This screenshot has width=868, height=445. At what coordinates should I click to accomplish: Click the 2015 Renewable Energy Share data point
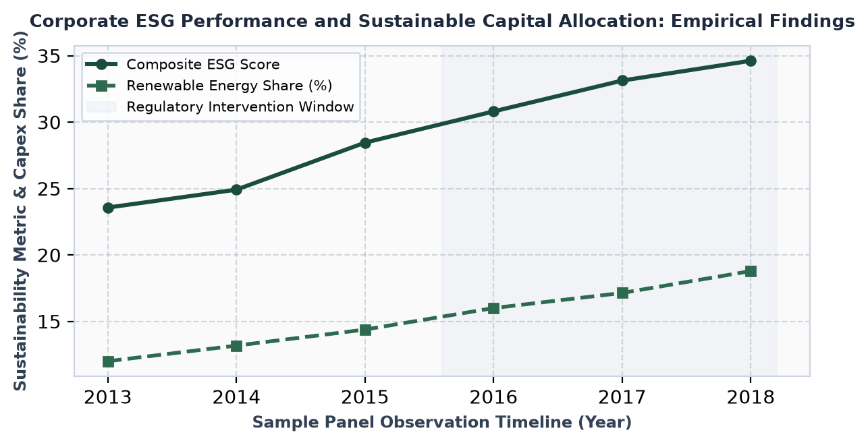[365, 330]
